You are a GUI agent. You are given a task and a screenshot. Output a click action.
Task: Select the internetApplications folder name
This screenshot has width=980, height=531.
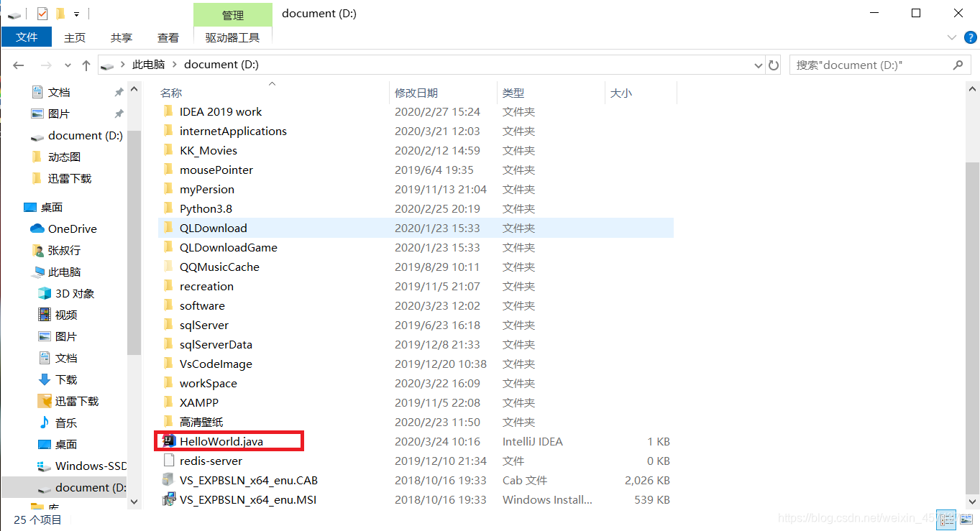click(x=233, y=131)
